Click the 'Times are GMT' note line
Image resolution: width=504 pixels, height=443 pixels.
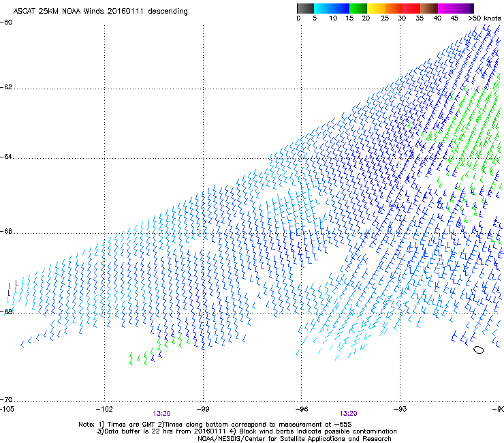click(x=215, y=425)
